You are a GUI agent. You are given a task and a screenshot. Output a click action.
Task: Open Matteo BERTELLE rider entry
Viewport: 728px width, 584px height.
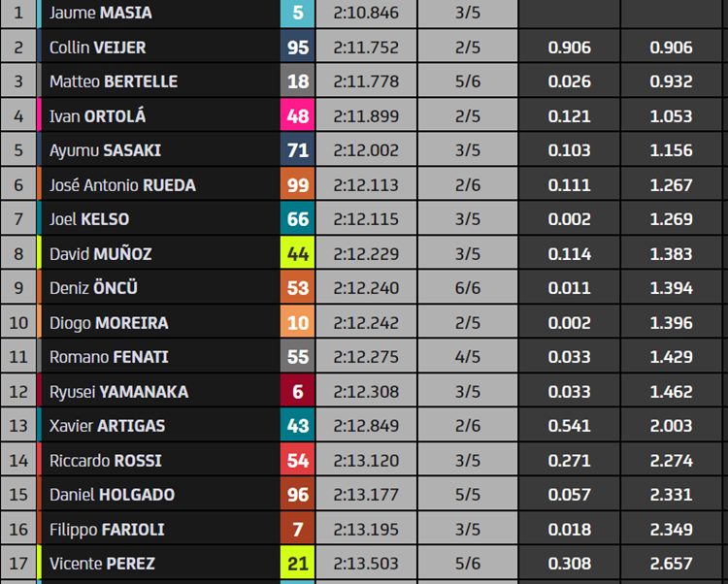[x=114, y=81]
